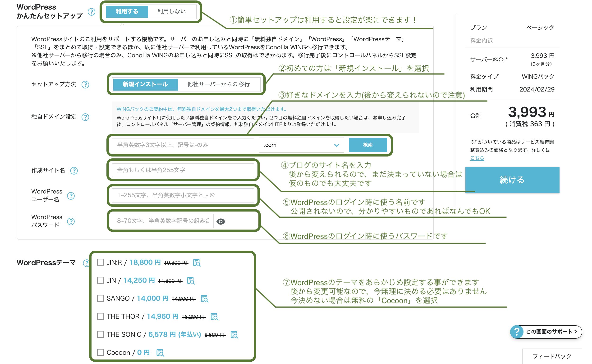Check the THE THOR theme checkbox
Screen dimensions: 592x364
coord(100,316)
